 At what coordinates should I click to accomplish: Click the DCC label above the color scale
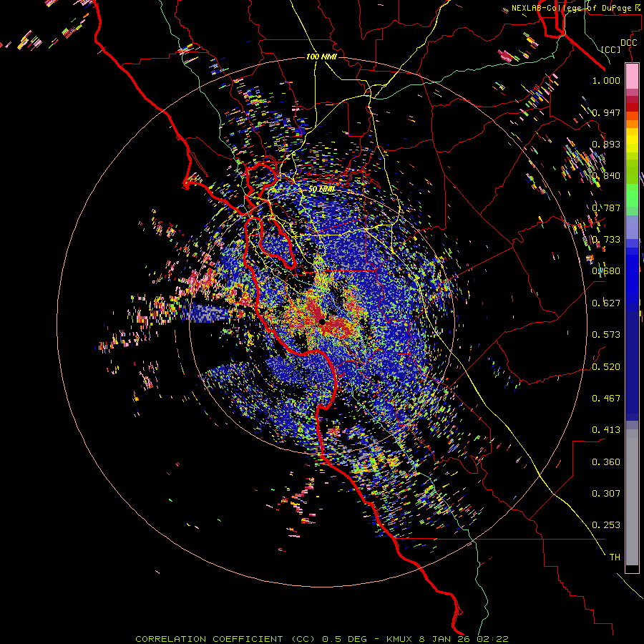coord(628,43)
